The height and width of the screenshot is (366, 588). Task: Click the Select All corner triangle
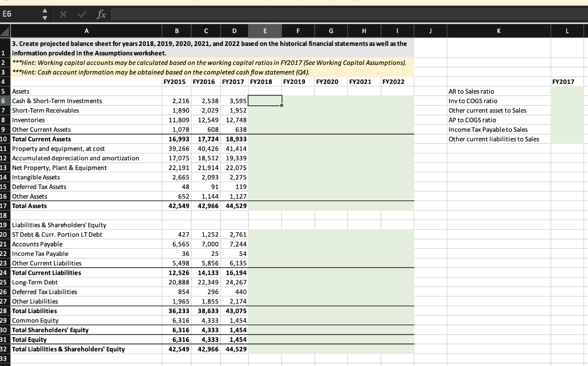[5, 31]
